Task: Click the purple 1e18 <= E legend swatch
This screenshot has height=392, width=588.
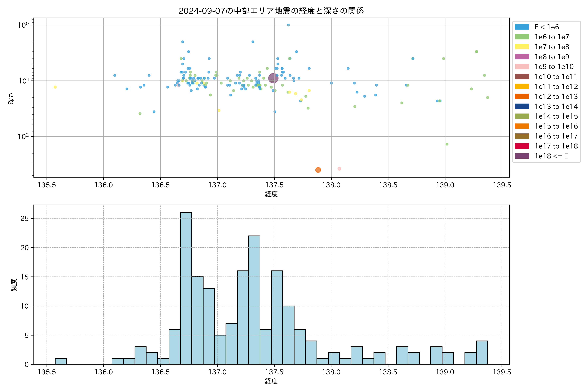Action: (522, 156)
